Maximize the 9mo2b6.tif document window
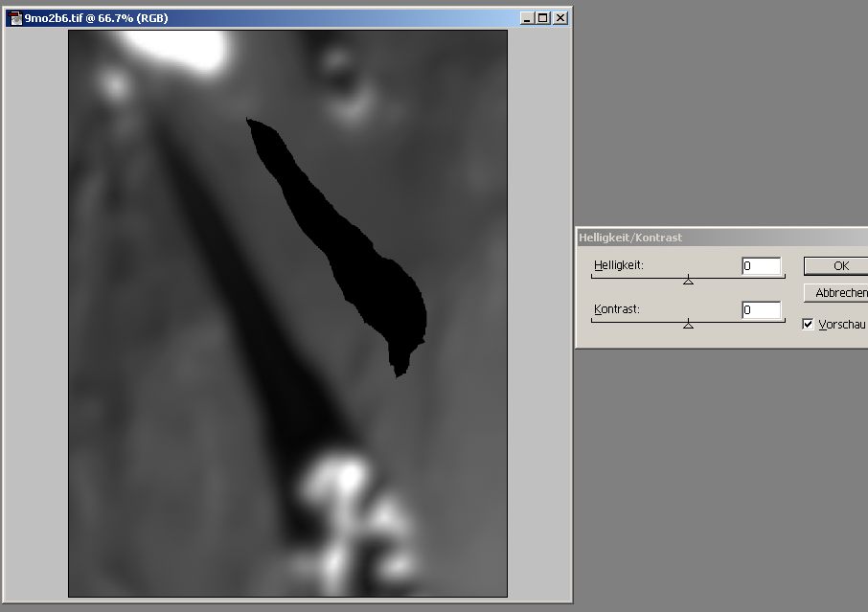The height and width of the screenshot is (612, 868). click(x=543, y=17)
